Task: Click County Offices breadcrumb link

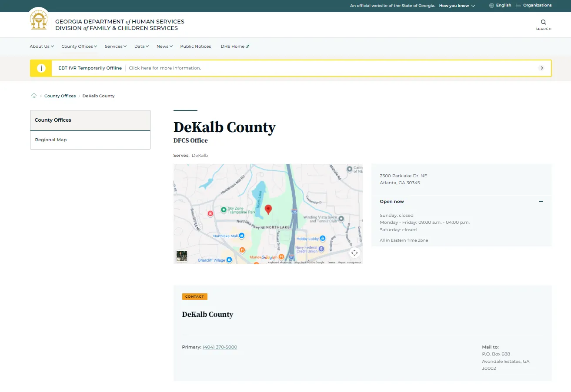Action: point(60,96)
